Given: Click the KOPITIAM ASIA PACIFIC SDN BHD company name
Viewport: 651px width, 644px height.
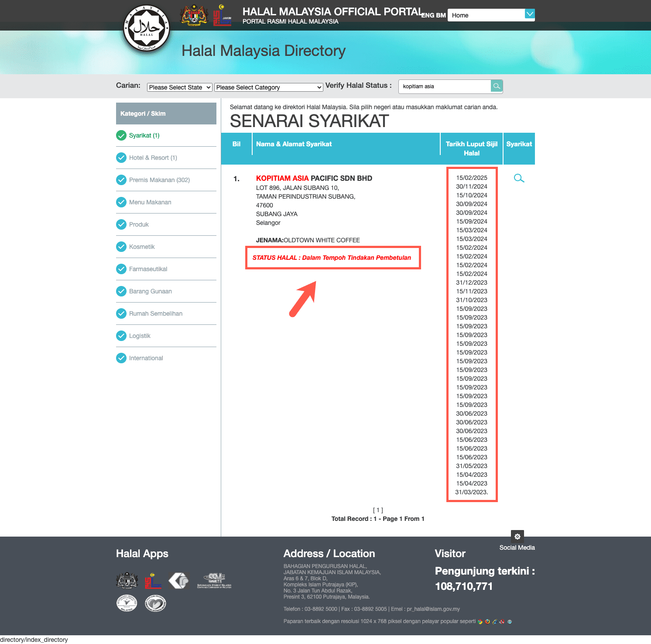Looking at the screenshot, I should (314, 178).
